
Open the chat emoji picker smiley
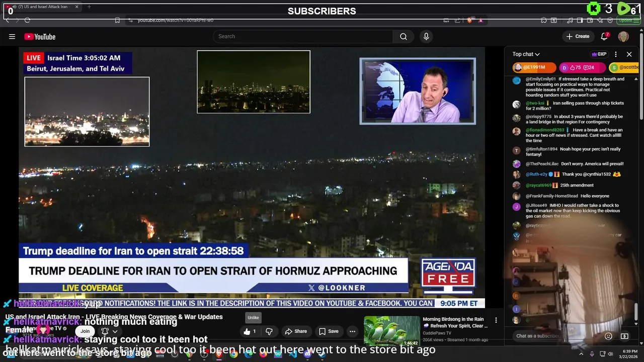pyautogui.click(x=608, y=336)
